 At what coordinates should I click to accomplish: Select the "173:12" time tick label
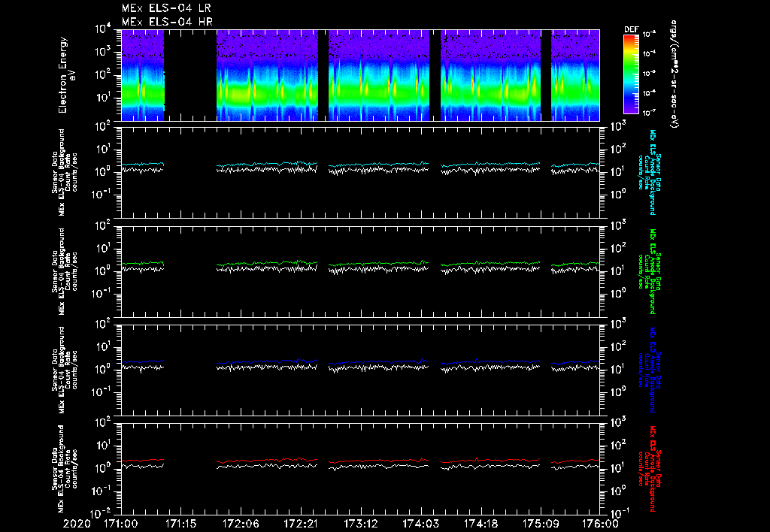pos(360,524)
